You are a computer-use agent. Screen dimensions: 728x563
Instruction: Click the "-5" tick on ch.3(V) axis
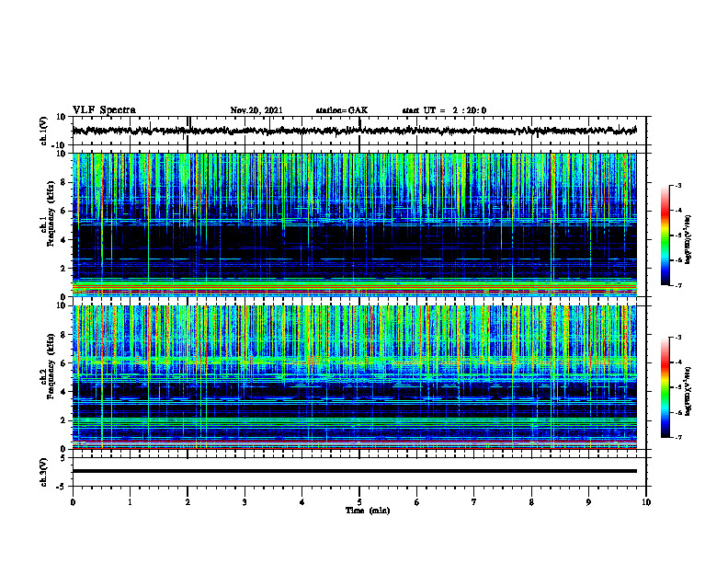click(x=62, y=487)
